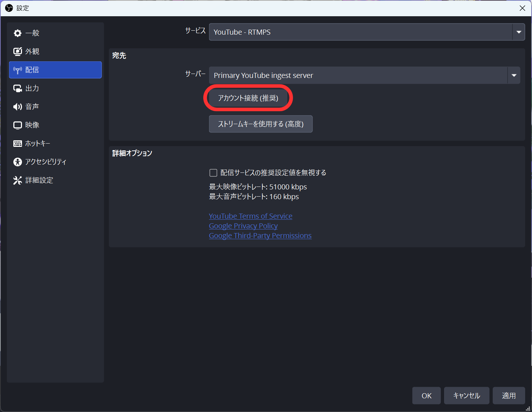532x412 pixels.
Task: Click the サーバー field label
Action: pyautogui.click(x=195, y=74)
